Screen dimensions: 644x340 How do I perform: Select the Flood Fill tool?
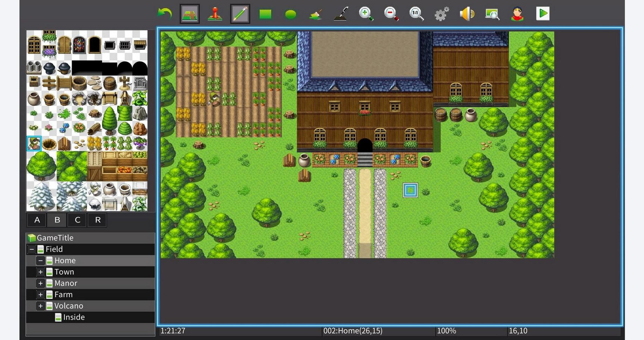315,13
